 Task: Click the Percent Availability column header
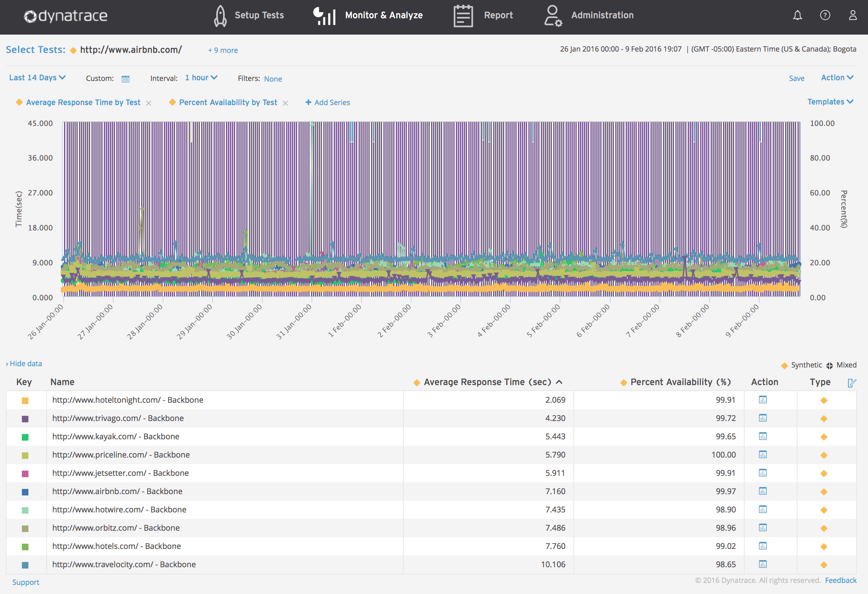coord(681,382)
